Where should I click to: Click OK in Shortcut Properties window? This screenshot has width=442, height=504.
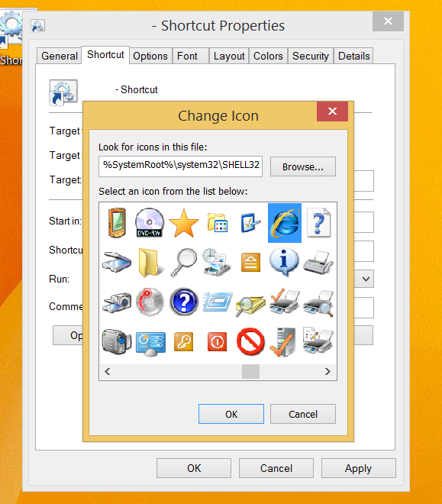[x=194, y=468]
